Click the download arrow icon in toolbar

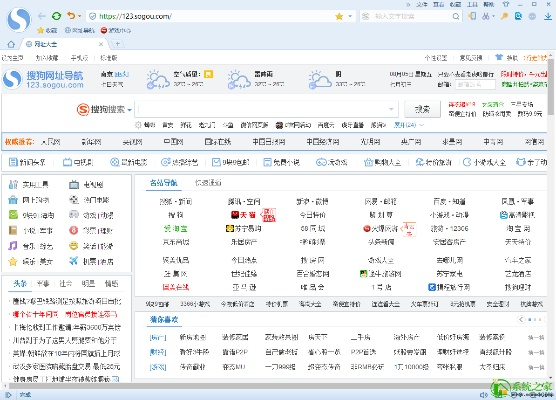pos(548,16)
